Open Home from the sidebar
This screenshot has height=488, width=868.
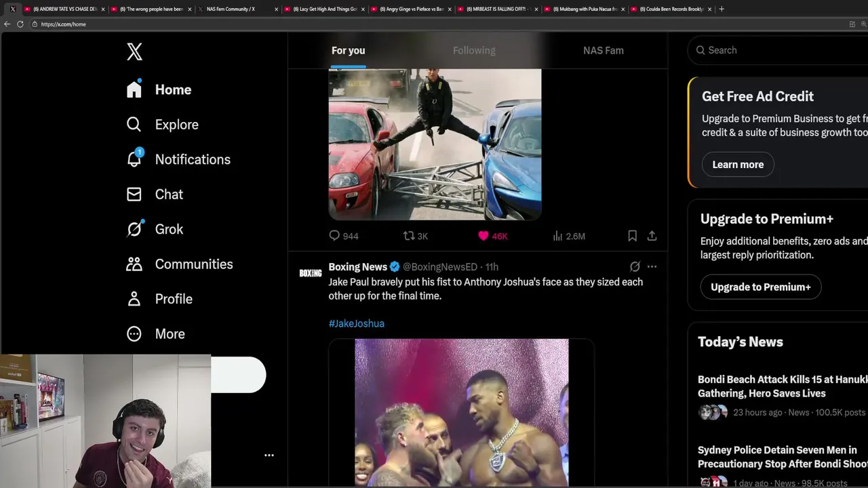pyautogui.click(x=159, y=89)
